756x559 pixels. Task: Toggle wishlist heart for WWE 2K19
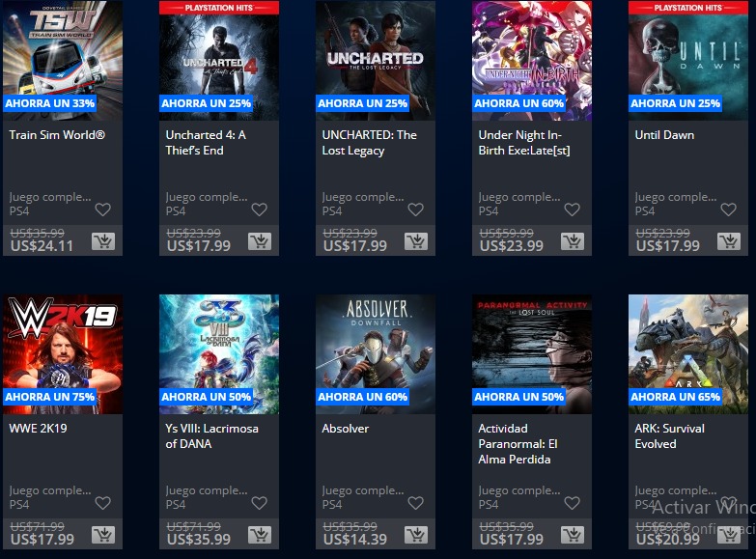(102, 503)
